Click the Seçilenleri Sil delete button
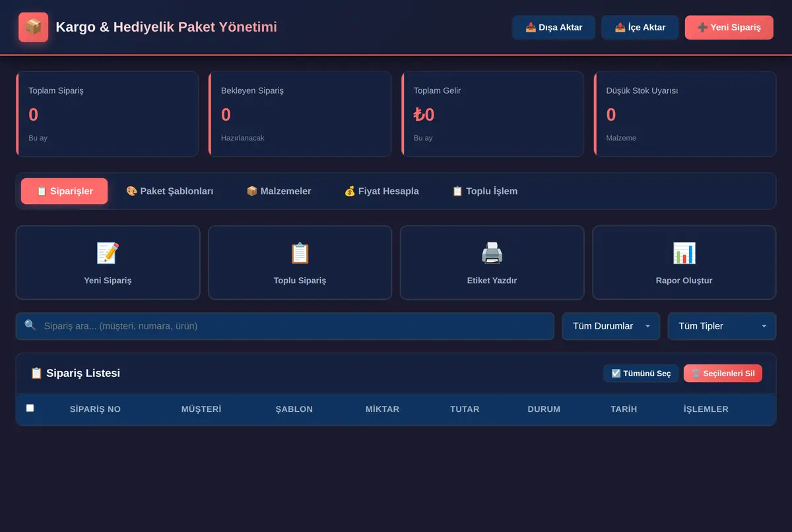Screen dimensions: 792x532 pyautogui.click(x=723, y=374)
